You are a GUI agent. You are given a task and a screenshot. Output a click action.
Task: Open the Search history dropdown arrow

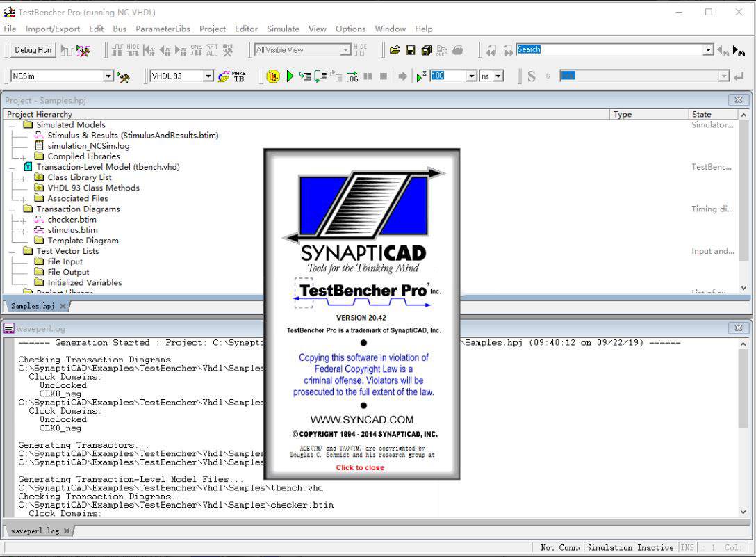click(x=708, y=49)
